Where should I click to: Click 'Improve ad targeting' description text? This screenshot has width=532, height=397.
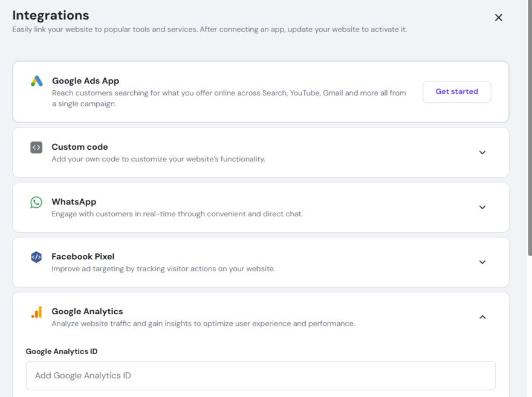click(163, 269)
